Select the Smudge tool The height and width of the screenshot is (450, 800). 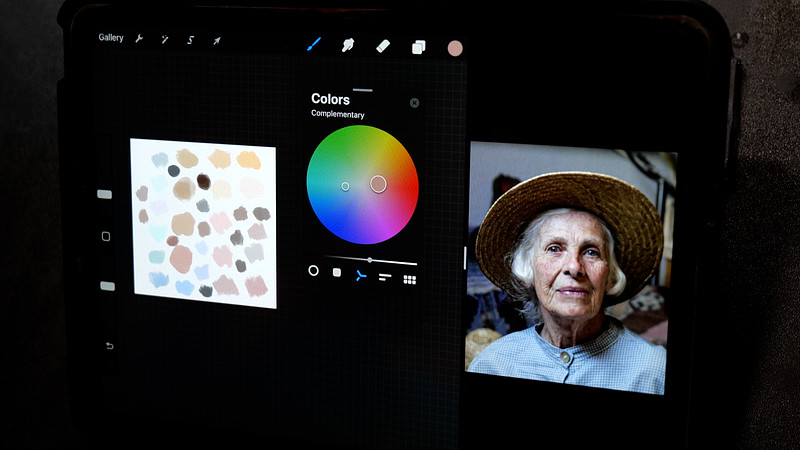click(348, 45)
